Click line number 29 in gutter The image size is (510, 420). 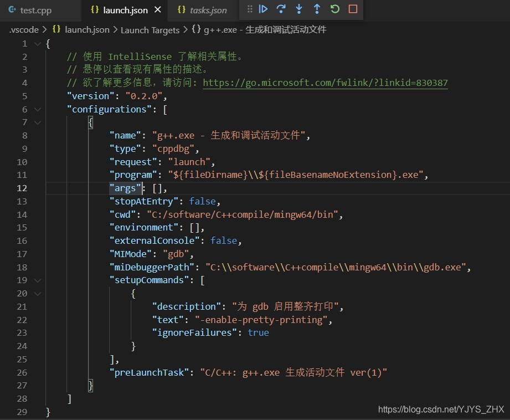(x=22, y=412)
